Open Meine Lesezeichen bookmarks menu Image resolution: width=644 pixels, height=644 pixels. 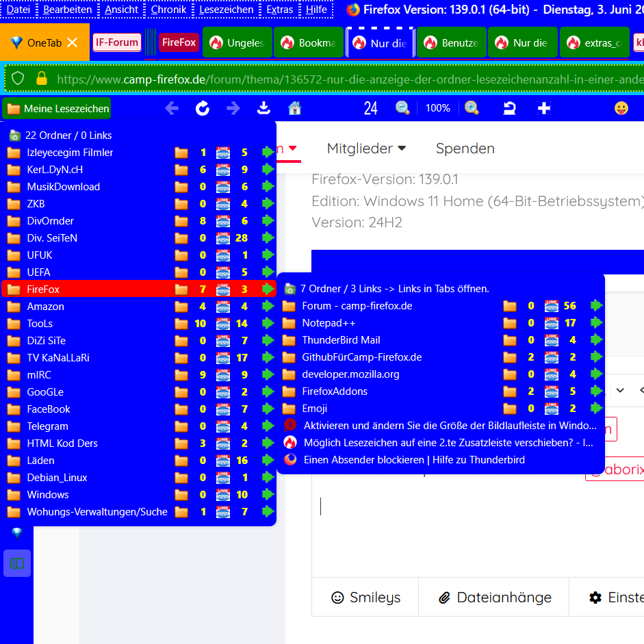click(57, 108)
